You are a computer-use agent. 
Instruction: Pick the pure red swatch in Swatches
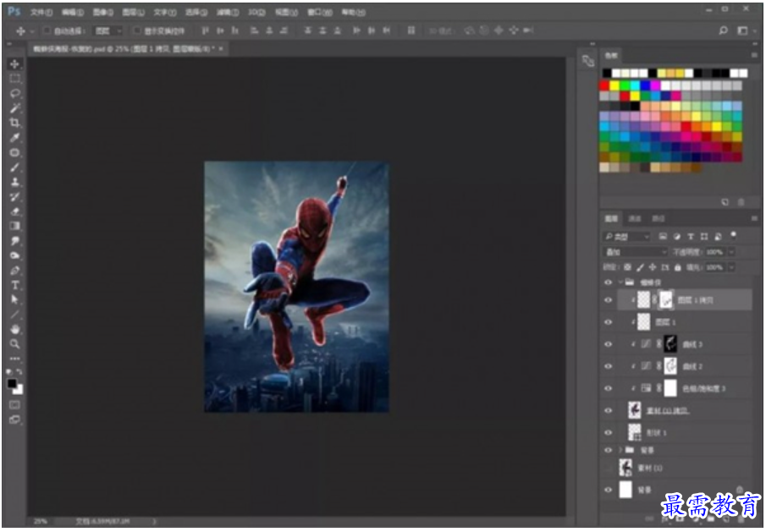pos(604,85)
